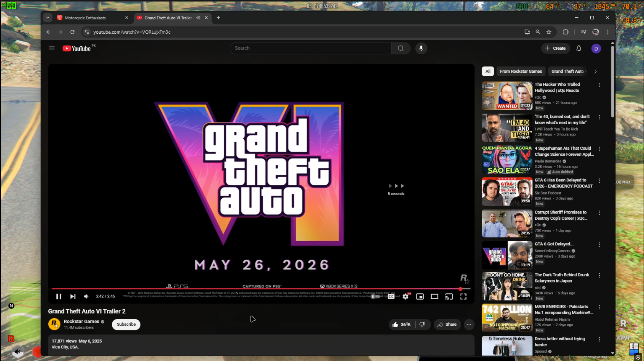
Task: Toggle the autoplay switch in player
Action: 376,296
